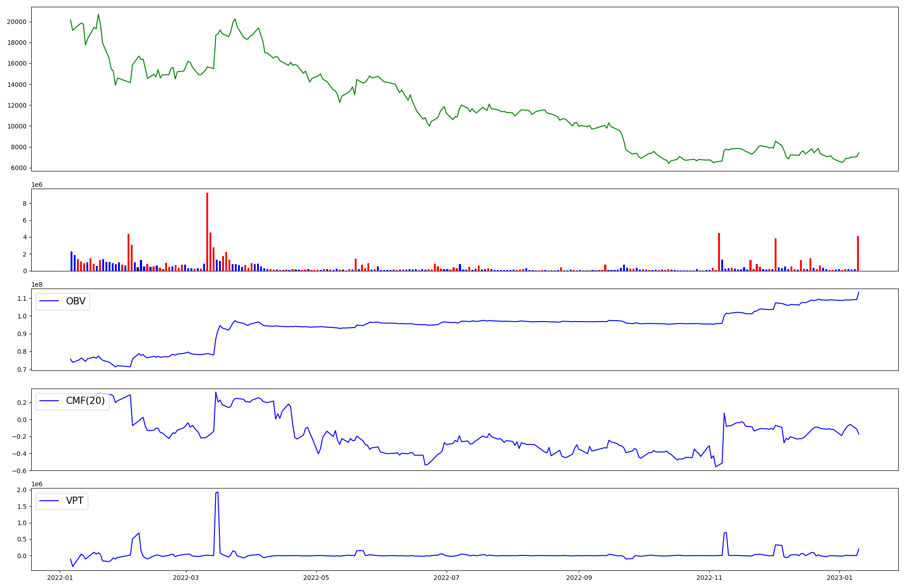Select the 2022-11 x-axis date label

coord(709,578)
